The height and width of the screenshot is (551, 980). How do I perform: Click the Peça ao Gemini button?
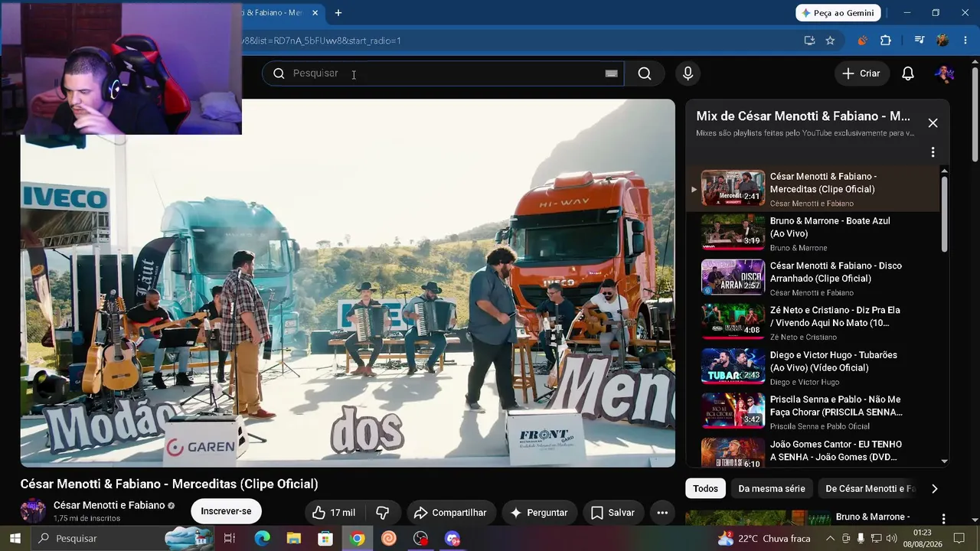tap(838, 13)
